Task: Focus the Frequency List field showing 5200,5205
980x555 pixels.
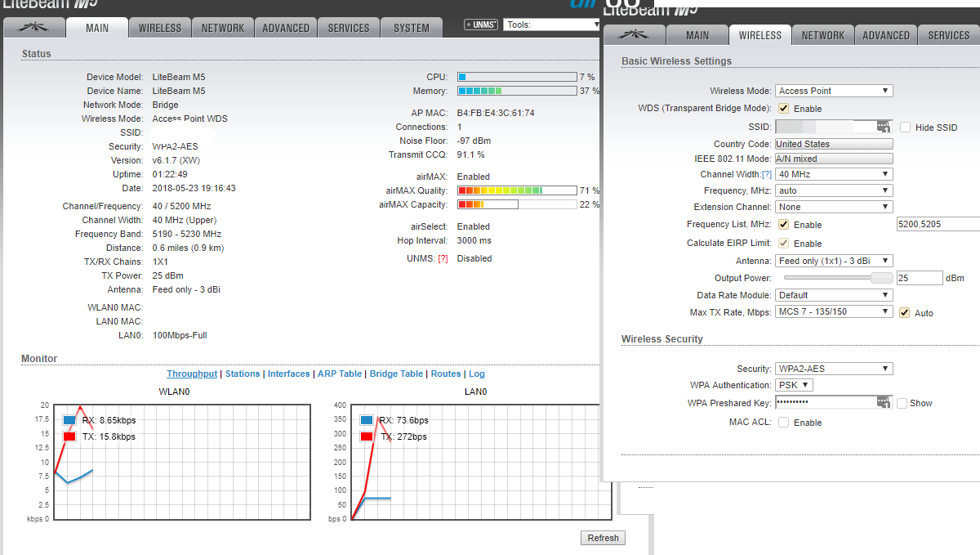Action: [938, 224]
